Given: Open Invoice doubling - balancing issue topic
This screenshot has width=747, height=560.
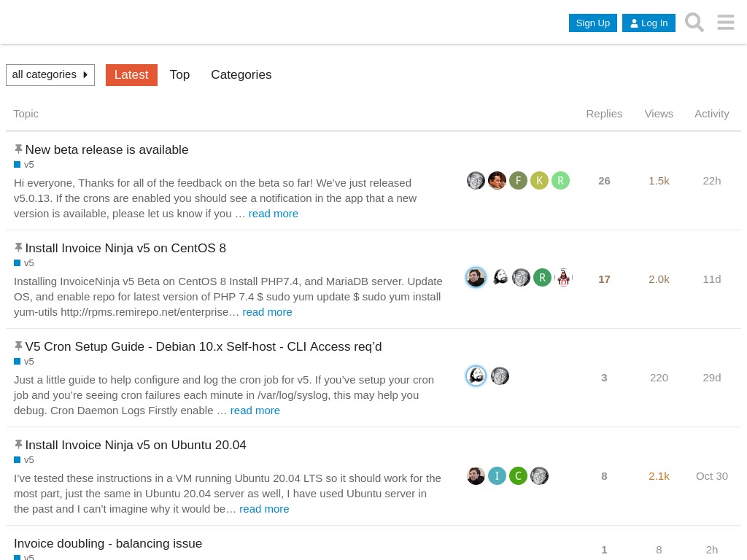Looking at the screenshot, I should coord(108,543).
